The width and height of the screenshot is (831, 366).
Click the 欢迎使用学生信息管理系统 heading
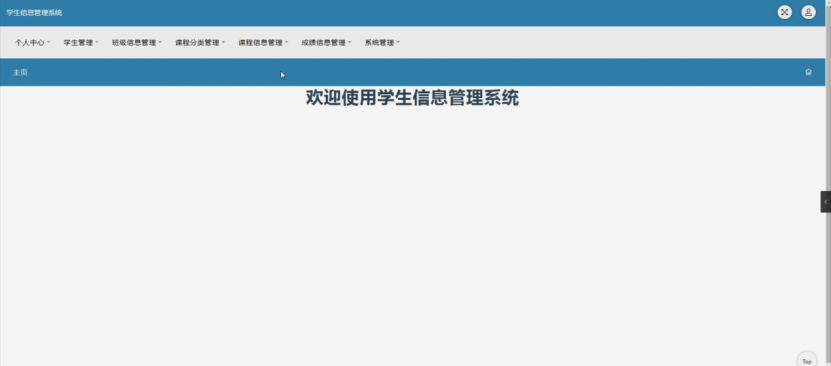coord(412,98)
